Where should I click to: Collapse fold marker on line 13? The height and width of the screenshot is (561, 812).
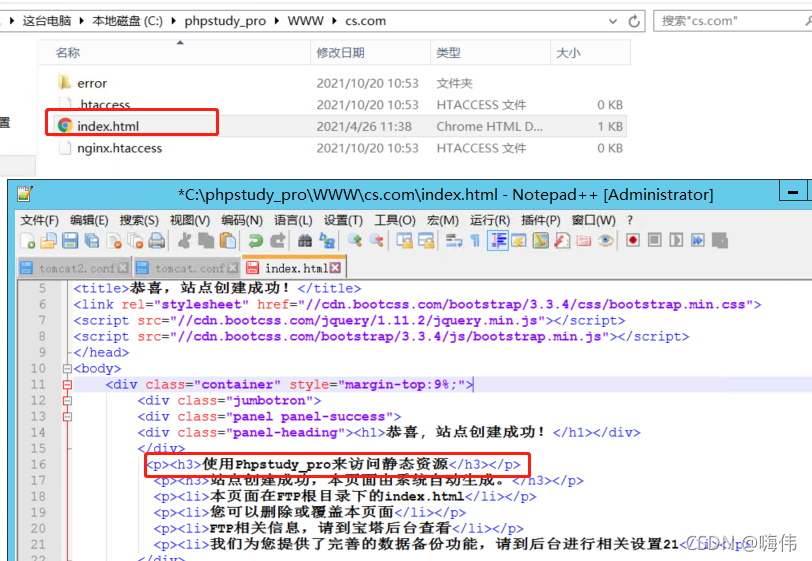pos(67,417)
